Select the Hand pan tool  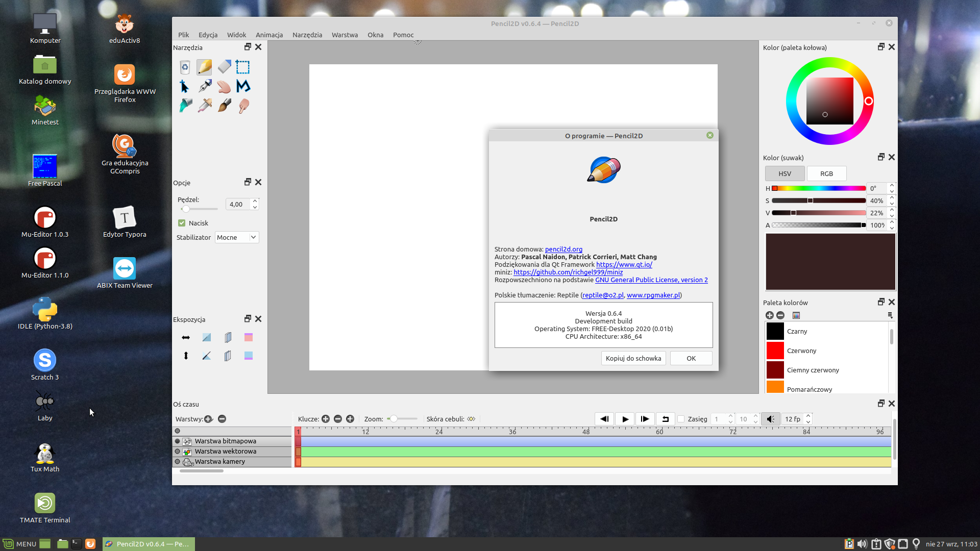tap(224, 86)
